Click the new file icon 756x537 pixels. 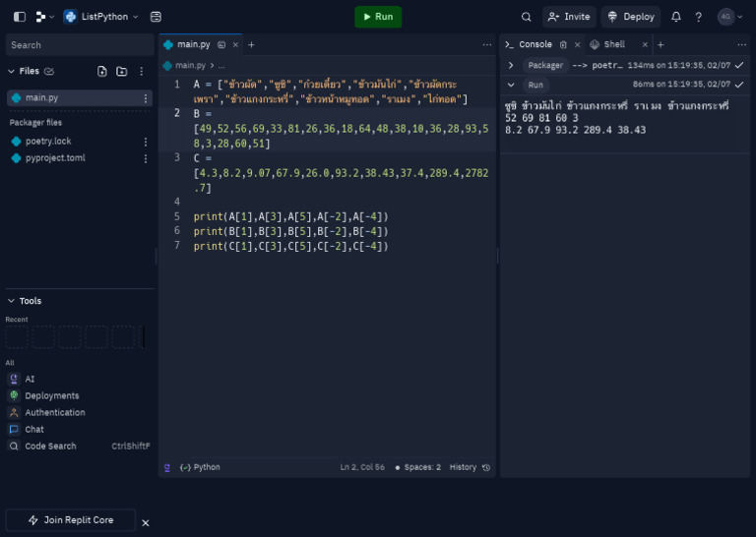(x=102, y=71)
